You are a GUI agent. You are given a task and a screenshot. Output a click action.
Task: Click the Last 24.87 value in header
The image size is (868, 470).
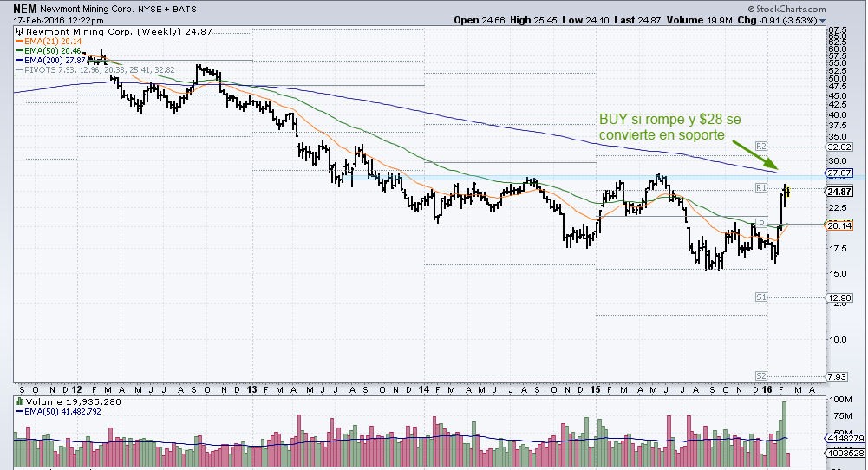(637, 20)
